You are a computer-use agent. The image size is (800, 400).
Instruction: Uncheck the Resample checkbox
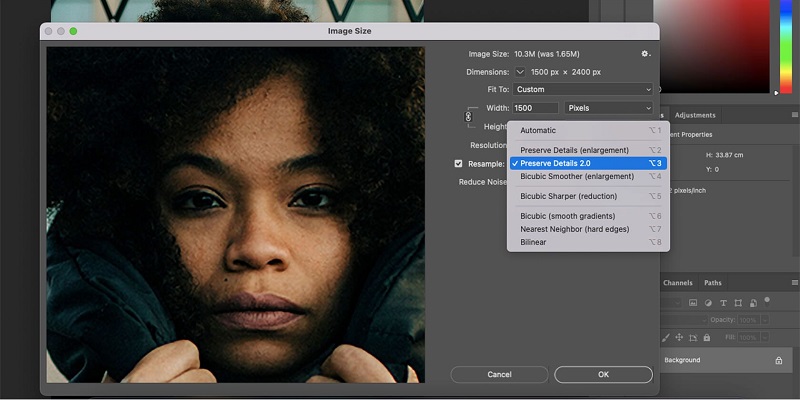(459, 163)
